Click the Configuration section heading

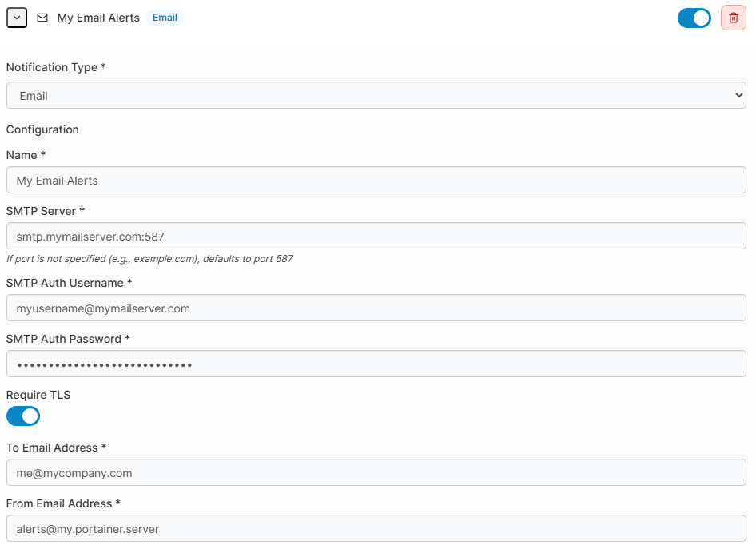coord(42,129)
